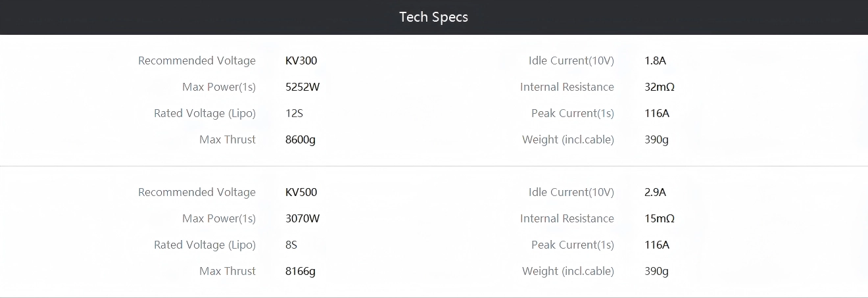Click the 5252W max power value
Viewport: 868px width, 298px height.
(x=302, y=87)
